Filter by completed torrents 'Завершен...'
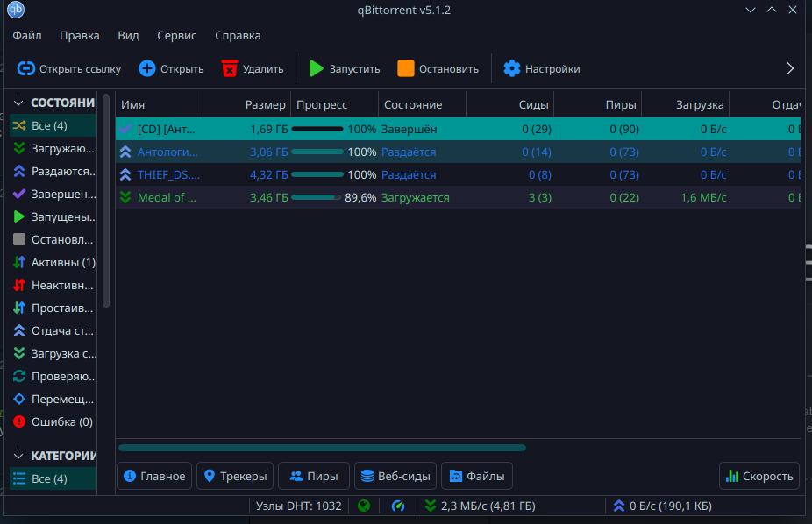812x524 pixels. click(x=53, y=194)
